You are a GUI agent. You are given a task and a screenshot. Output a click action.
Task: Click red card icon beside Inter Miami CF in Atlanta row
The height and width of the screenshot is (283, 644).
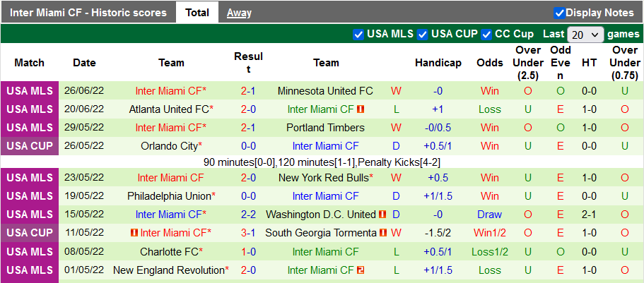(x=361, y=109)
